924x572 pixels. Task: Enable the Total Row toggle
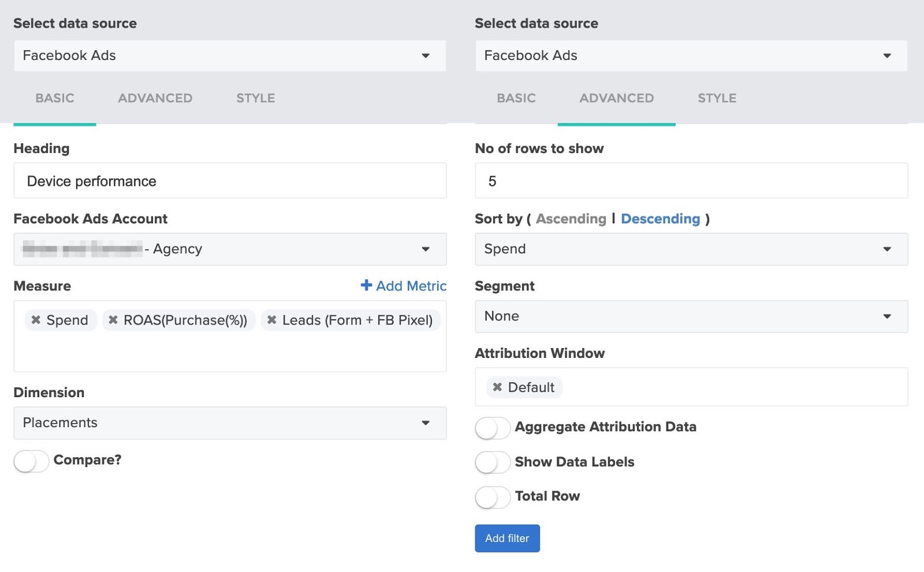click(x=492, y=497)
